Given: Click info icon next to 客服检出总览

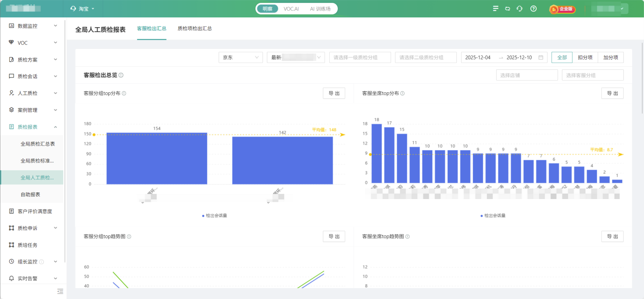Looking at the screenshot, I should [121, 75].
